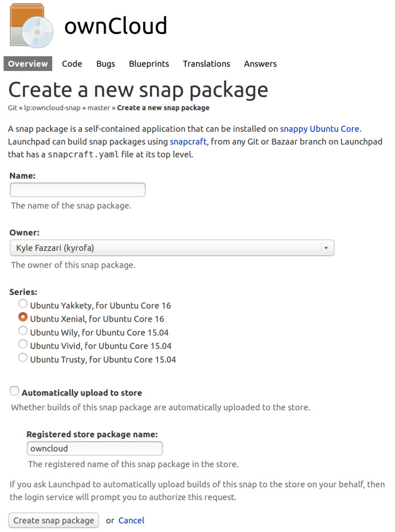Viewport: 395px width, 532px height.
Task: Click 'The registered name of this snap package' hint
Action: (x=134, y=464)
